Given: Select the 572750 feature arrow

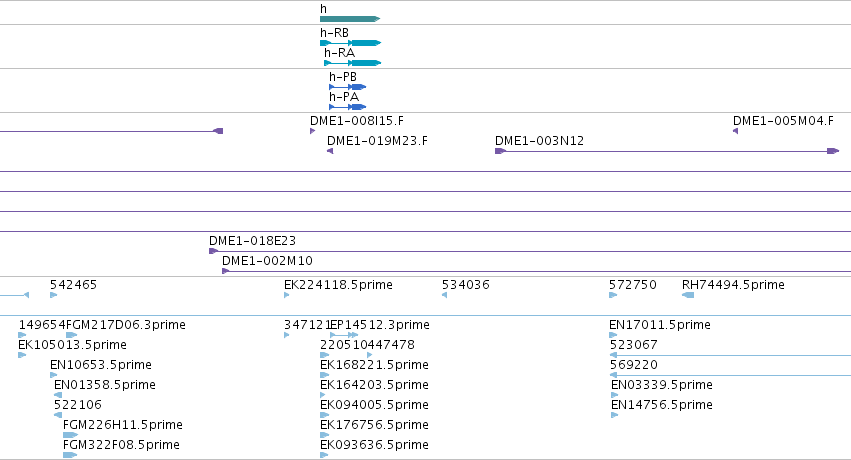Looking at the screenshot, I should (613, 295).
